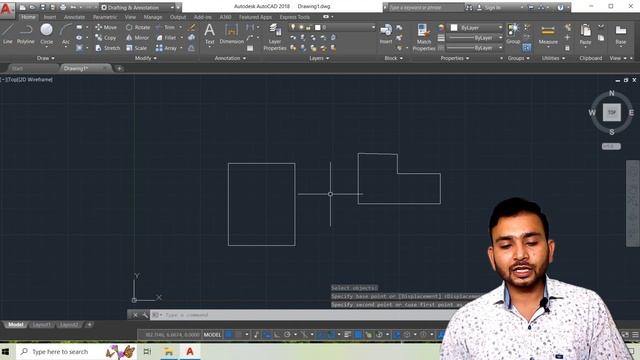
Task: Open the Annotate ribbon tab
Action: (x=74, y=17)
